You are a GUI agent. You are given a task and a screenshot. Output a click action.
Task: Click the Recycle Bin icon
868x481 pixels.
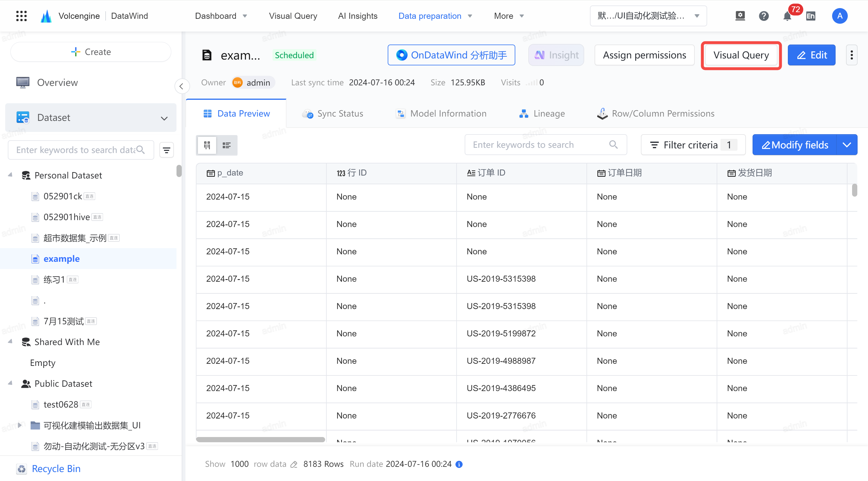[22, 469]
